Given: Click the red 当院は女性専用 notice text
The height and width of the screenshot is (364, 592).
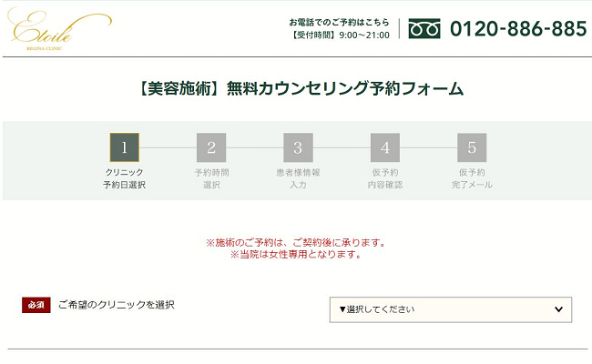Looking at the screenshot, I should tap(296, 255).
